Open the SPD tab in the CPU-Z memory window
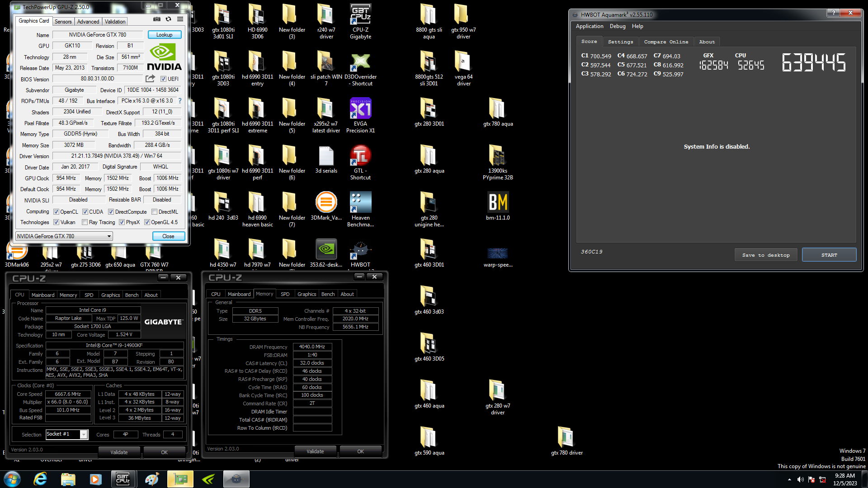This screenshot has width=868, height=488. (285, 294)
